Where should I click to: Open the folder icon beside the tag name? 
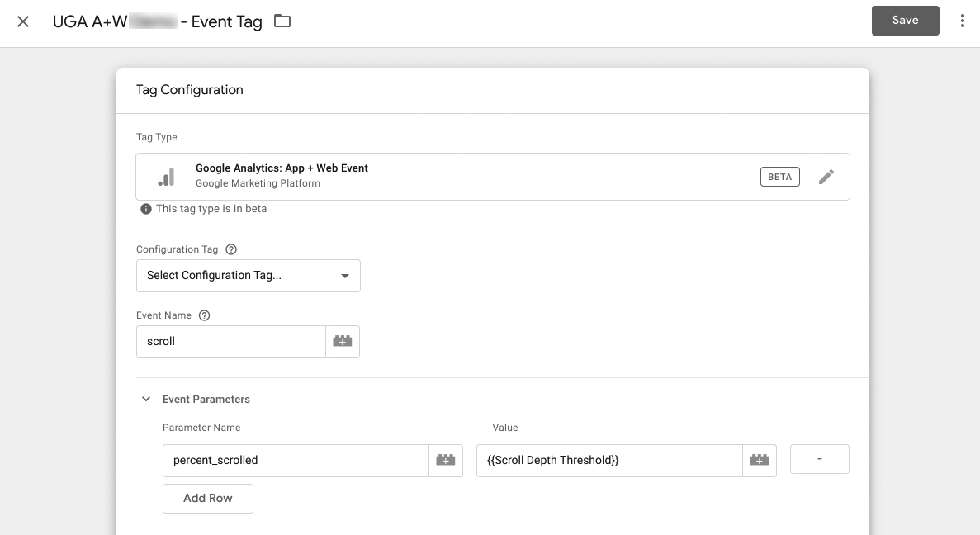pos(282,21)
